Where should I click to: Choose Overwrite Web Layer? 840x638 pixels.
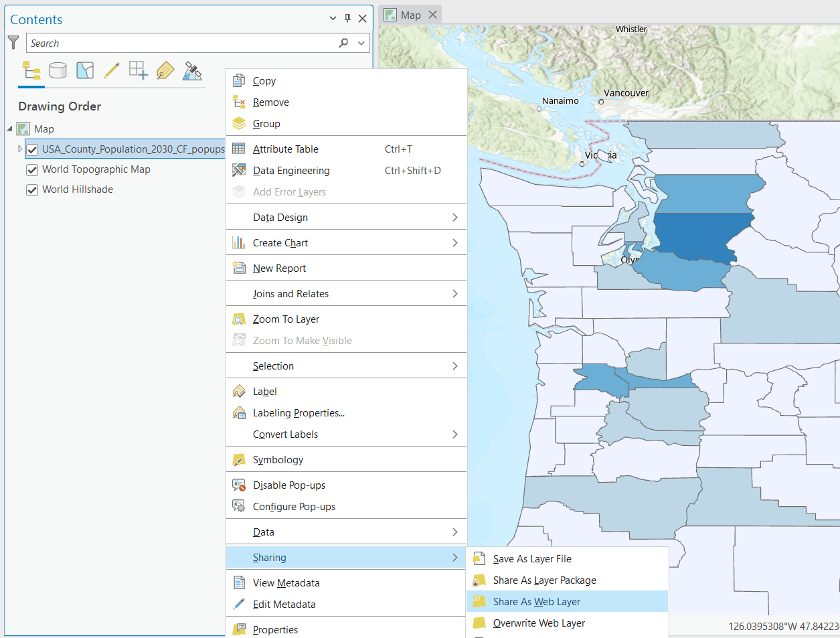568,623
